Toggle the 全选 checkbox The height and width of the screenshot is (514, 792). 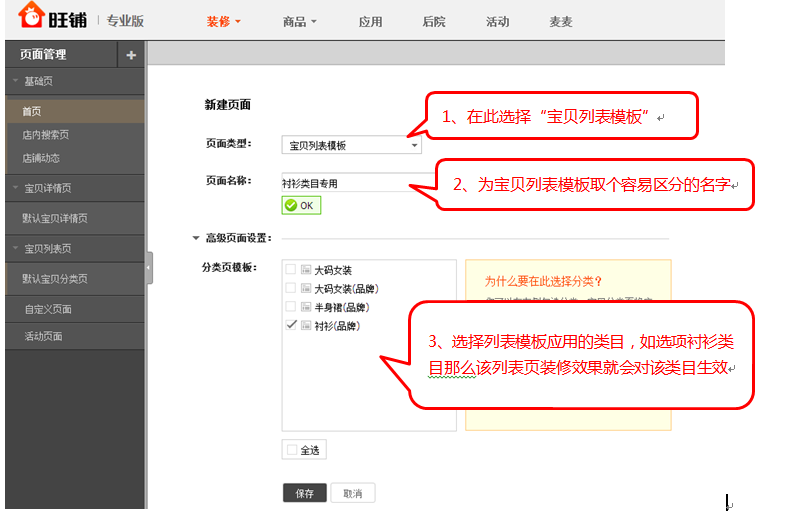[292, 449]
